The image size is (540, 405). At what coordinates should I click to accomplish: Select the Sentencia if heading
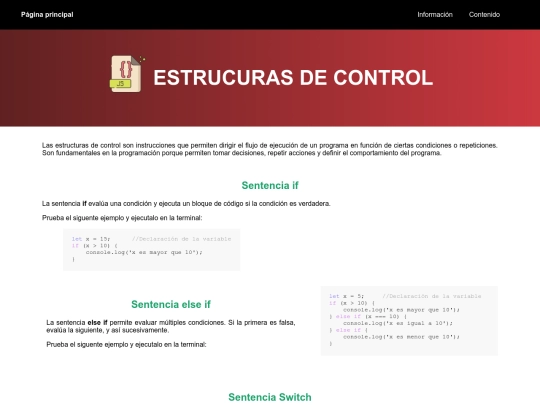270,185
